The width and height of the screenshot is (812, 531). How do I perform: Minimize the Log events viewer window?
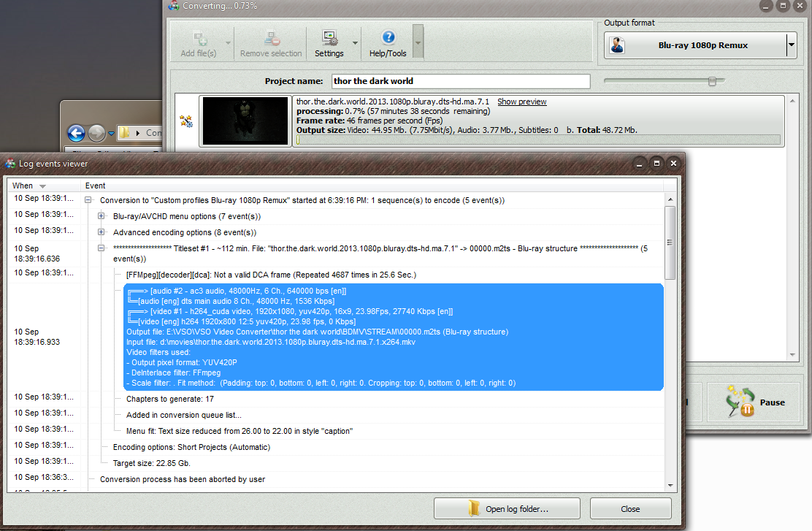click(x=639, y=164)
